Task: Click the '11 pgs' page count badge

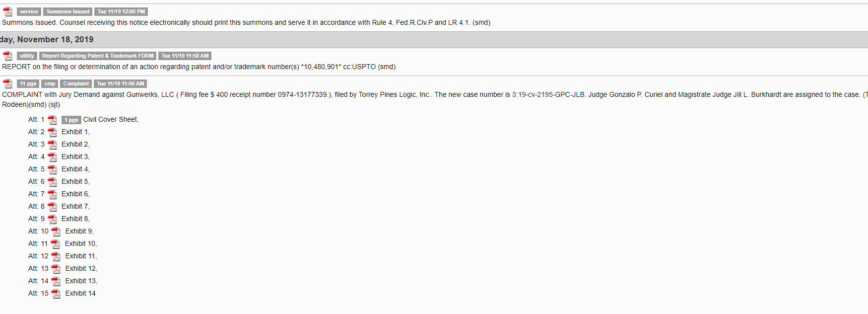Action: 28,83
